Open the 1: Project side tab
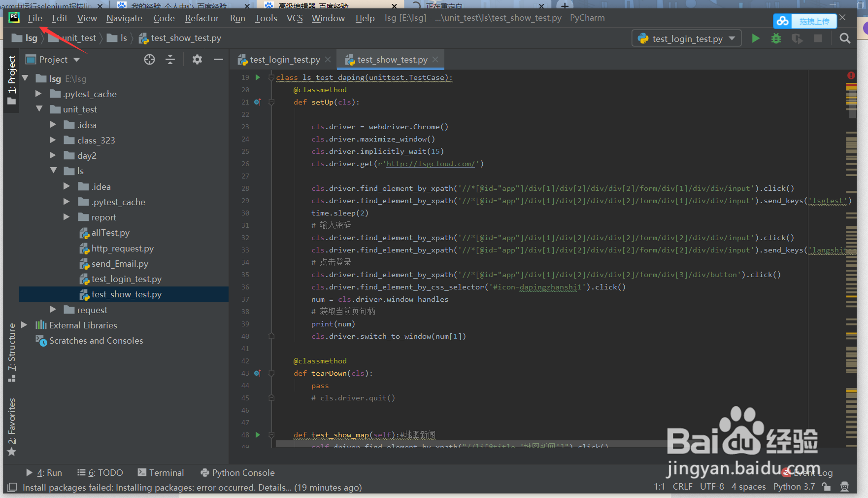The height and width of the screenshot is (498, 868). 12,80
